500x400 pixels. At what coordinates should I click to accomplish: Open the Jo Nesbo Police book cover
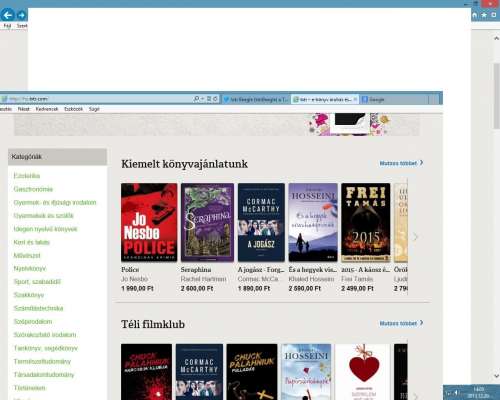149,222
